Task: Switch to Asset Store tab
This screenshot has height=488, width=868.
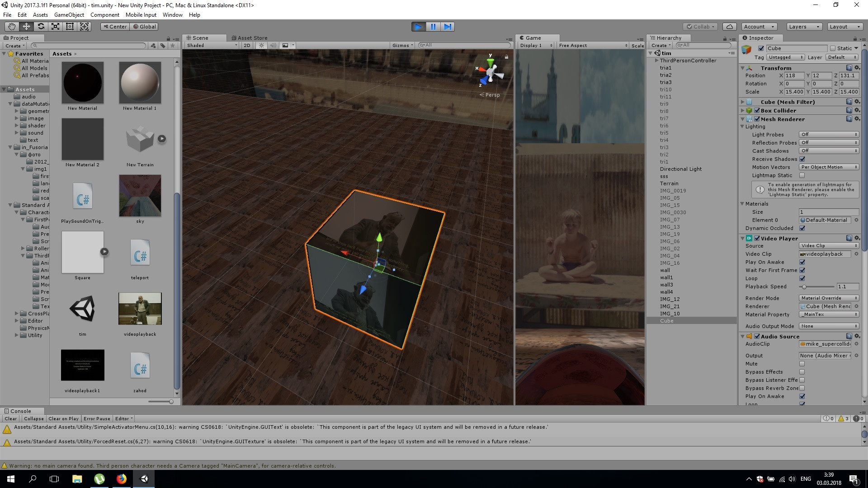Action: (249, 38)
